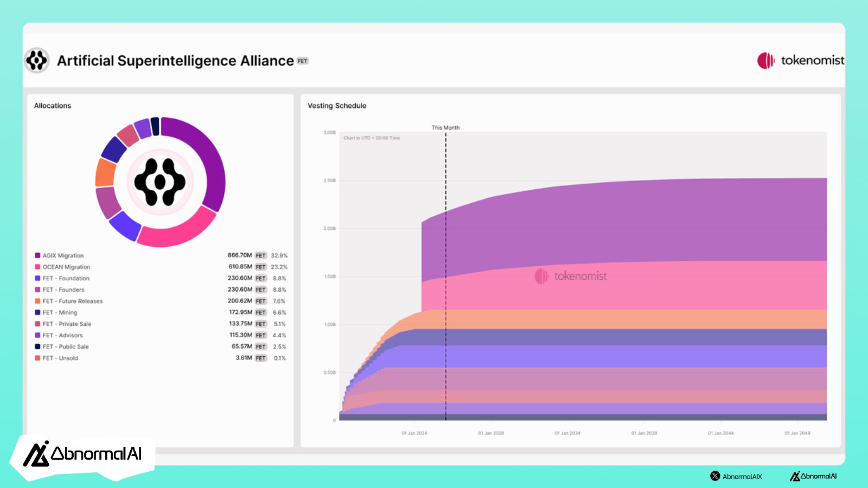Click the 01 Jan 2024 axis label
Viewport: 868px width, 488px height.
click(414, 433)
